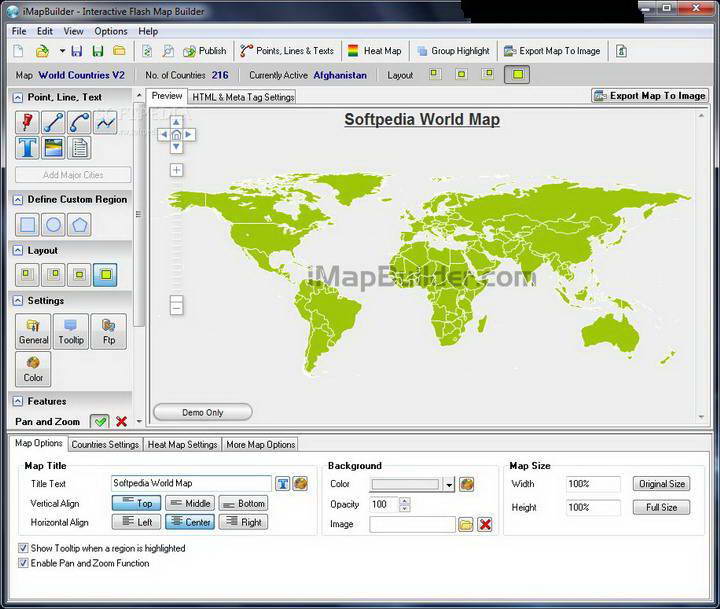Select the pushpin Point tool

click(27, 122)
